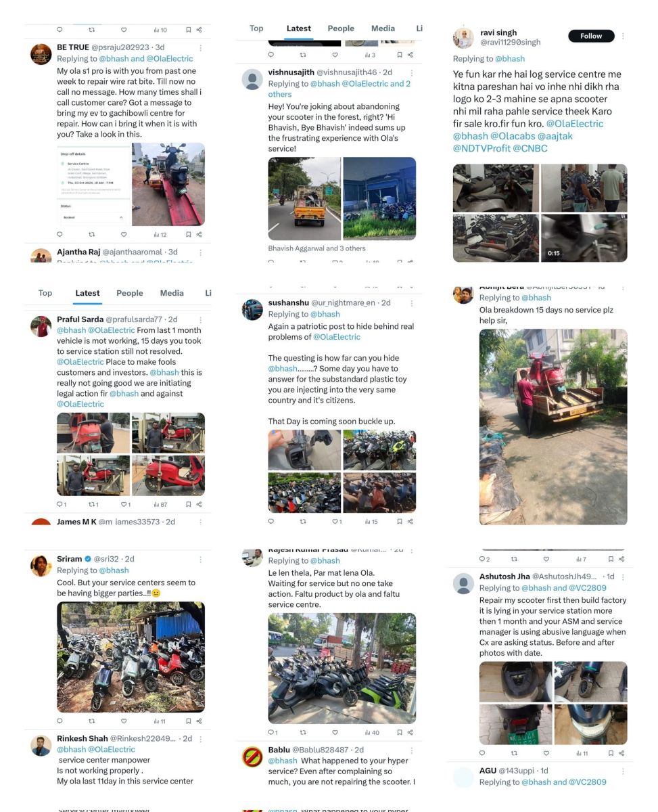
Task: Reply to Sriram's service center parties tweet
Action: click(60, 721)
